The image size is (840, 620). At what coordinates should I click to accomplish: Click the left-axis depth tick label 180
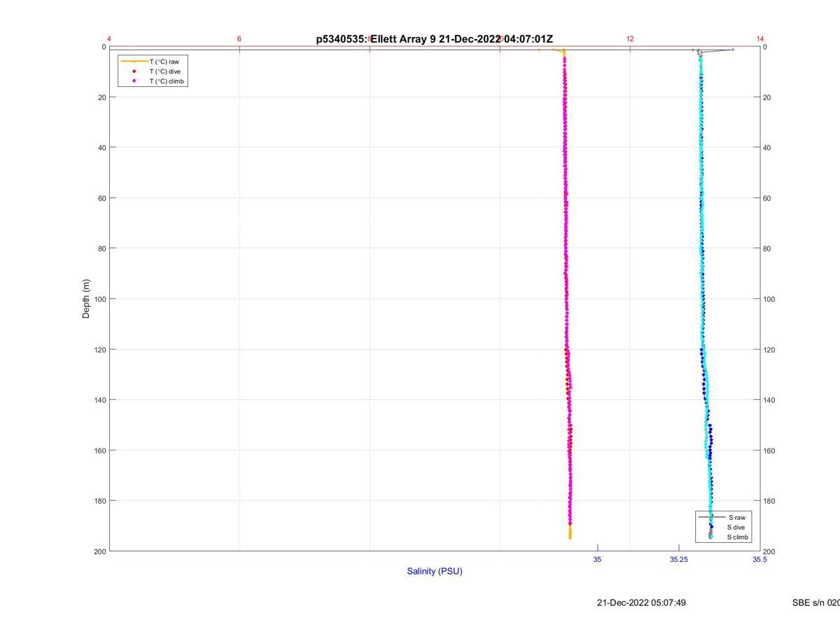pos(99,501)
